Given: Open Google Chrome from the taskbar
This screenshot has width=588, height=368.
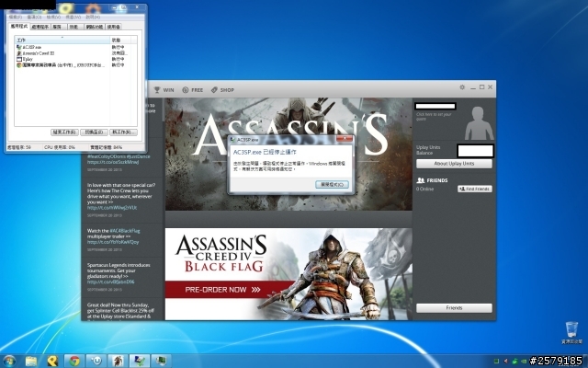Looking at the screenshot, I should 74,361.
